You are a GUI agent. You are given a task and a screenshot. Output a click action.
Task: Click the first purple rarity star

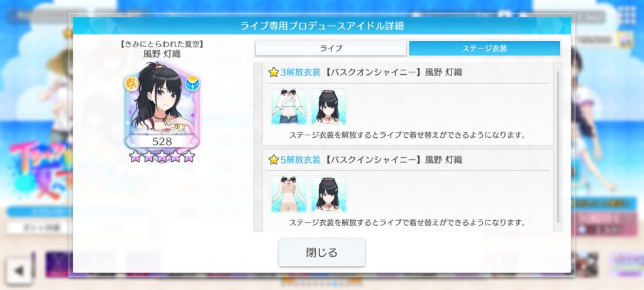pyautogui.click(x=135, y=156)
